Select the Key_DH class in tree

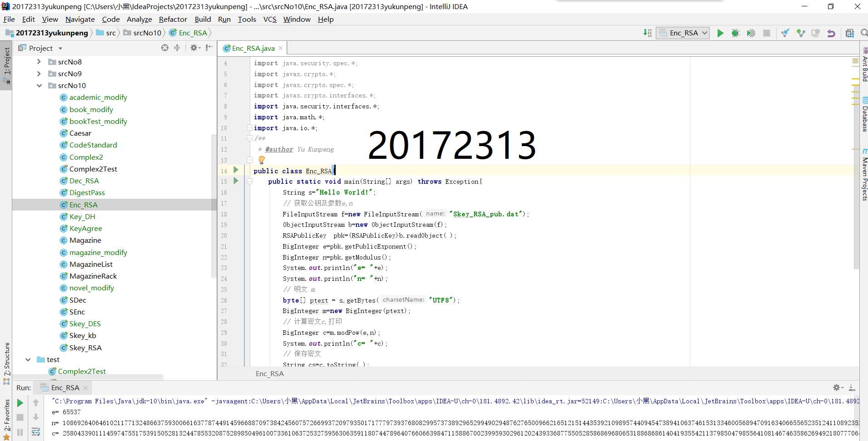point(82,216)
